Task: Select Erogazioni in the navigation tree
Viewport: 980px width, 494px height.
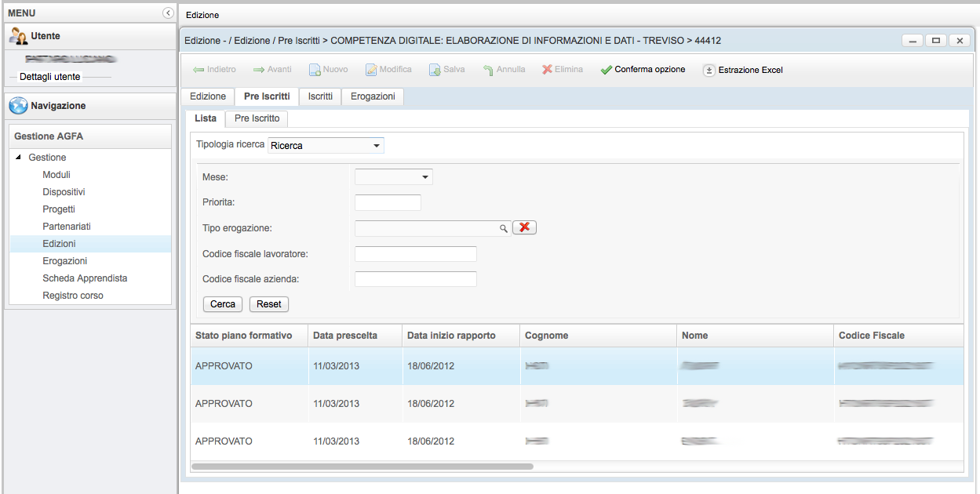Action: tap(65, 261)
